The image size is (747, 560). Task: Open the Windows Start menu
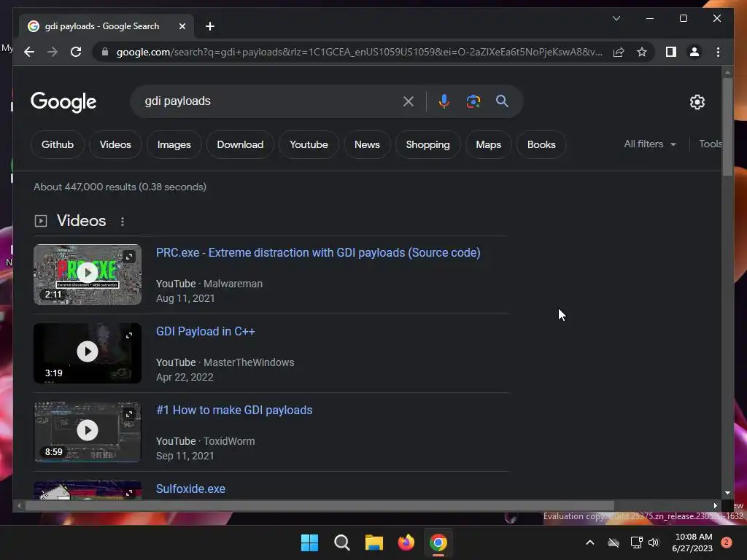tap(309, 542)
